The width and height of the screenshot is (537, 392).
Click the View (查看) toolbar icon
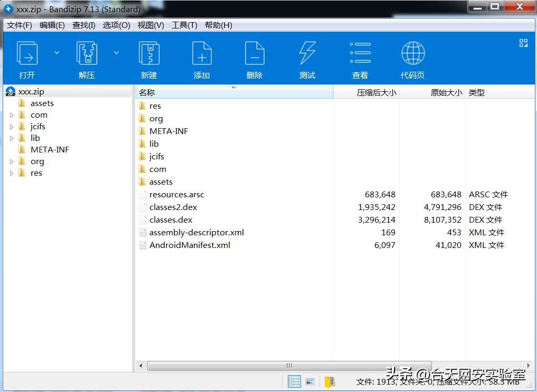pyautogui.click(x=360, y=54)
